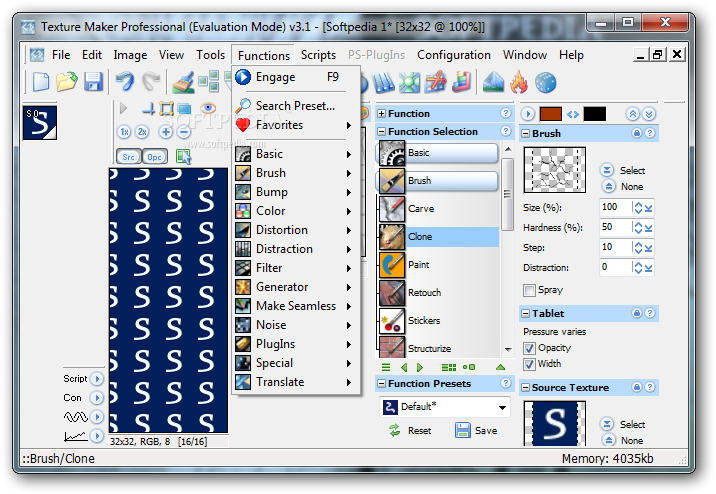Screen dimensions: 716x494
Task: Toggle the Opc button
Action: 154,157
